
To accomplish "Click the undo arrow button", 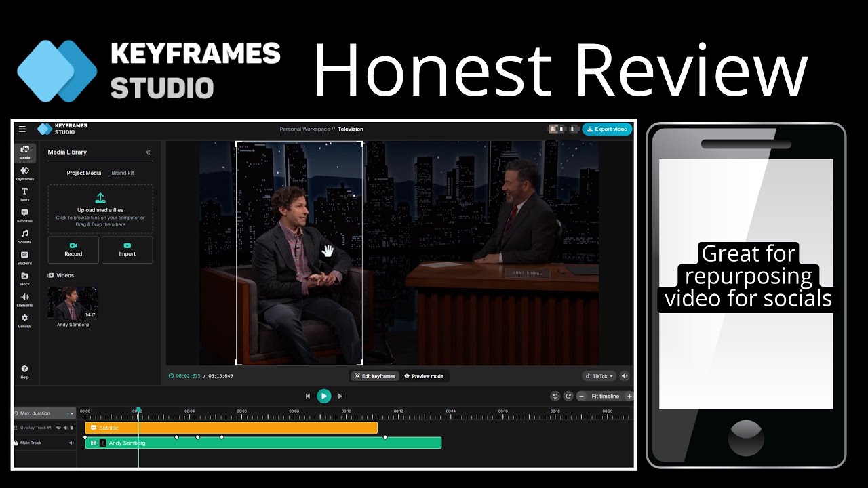I will click(x=555, y=396).
